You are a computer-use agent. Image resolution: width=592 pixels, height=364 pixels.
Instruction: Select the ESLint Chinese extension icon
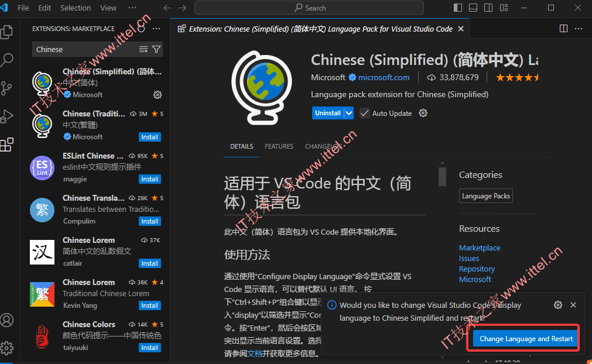(x=42, y=168)
